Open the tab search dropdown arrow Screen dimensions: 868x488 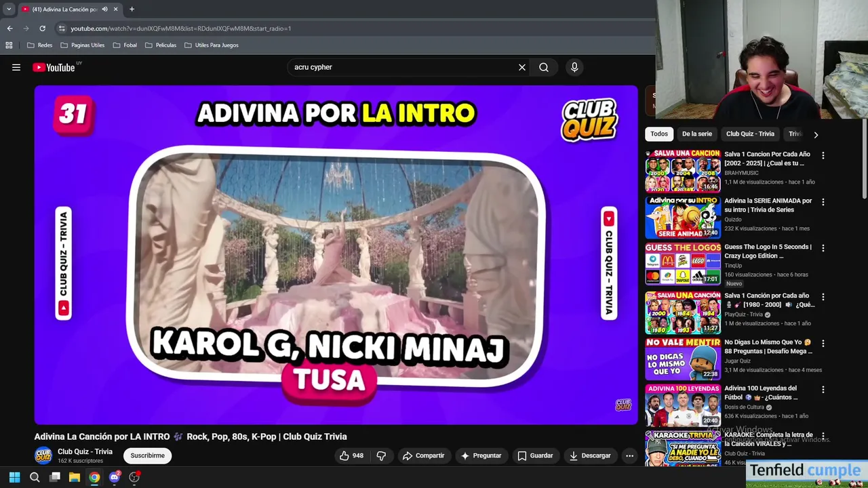coord(9,9)
